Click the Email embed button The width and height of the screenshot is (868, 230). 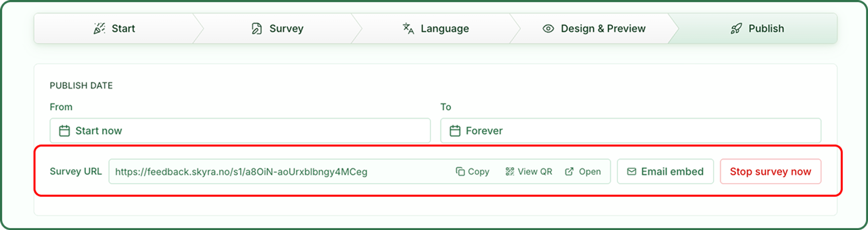[665, 172]
